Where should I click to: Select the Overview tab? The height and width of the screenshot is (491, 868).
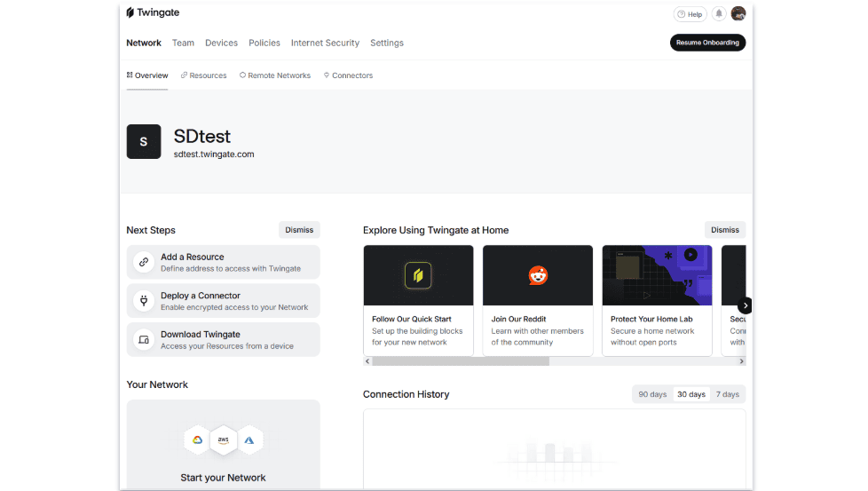point(147,75)
